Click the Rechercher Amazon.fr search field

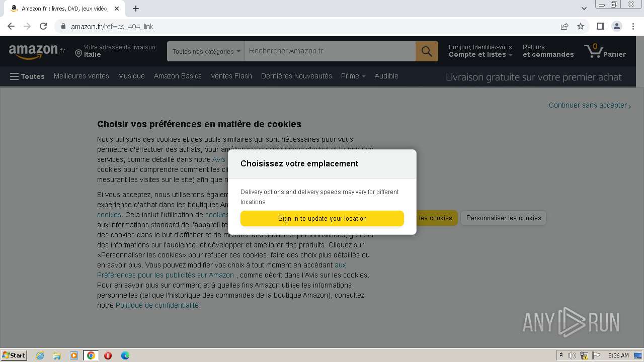point(330,51)
